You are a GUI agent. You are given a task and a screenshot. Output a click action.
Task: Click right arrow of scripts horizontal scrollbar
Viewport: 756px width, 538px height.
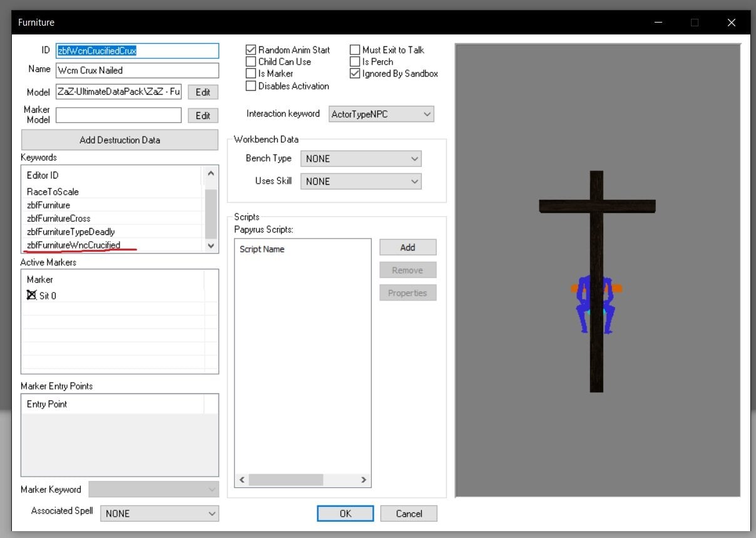pos(364,480)
